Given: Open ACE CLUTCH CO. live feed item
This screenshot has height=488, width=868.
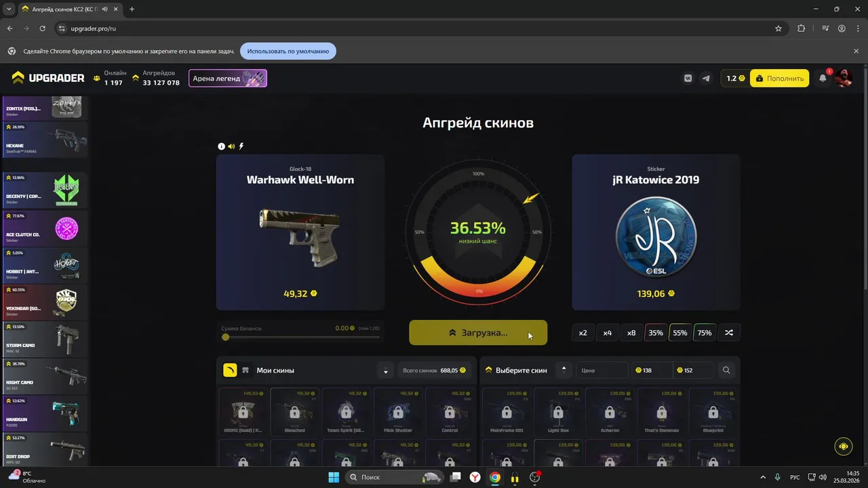Looking at the screenshot, I should [x=45, y=228].
